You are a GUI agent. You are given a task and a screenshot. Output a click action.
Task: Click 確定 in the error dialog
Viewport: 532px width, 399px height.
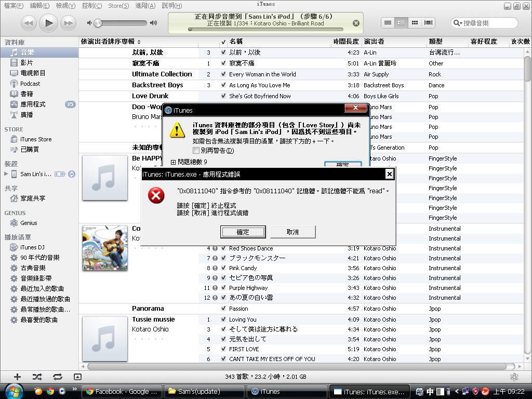[243, 232]
